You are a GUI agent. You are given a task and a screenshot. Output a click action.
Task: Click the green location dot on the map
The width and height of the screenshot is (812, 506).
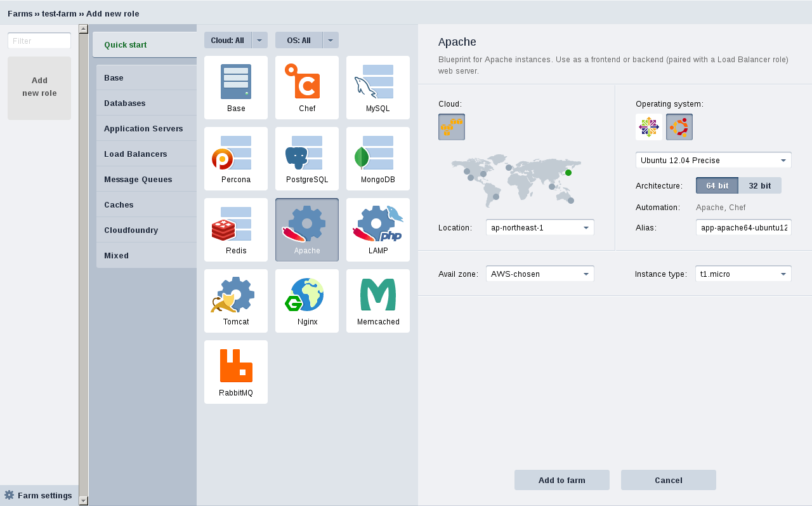[x=568, y=173]
